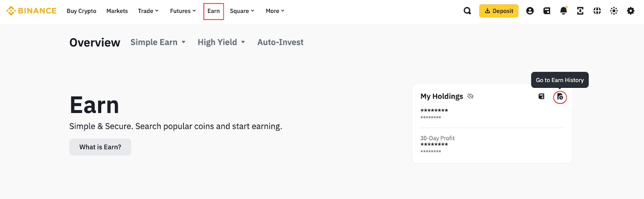
Task: Expand the Futures dropdown menu
Action: [183, 11]
